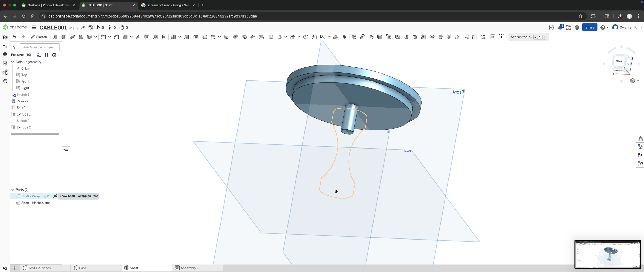
Task: Select the Extrude tool
Action: tap(55, 37)
